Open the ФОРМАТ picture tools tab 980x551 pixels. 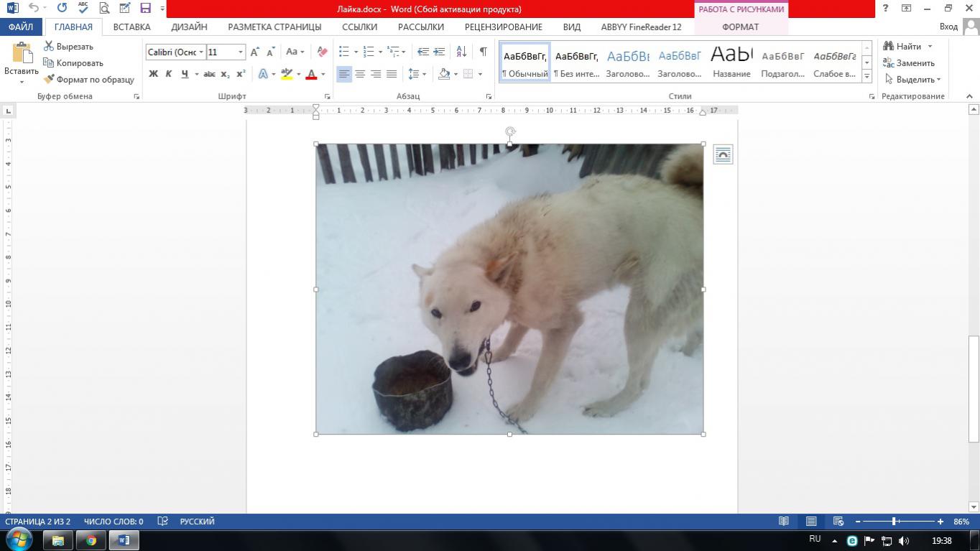(x=740, y=27)
